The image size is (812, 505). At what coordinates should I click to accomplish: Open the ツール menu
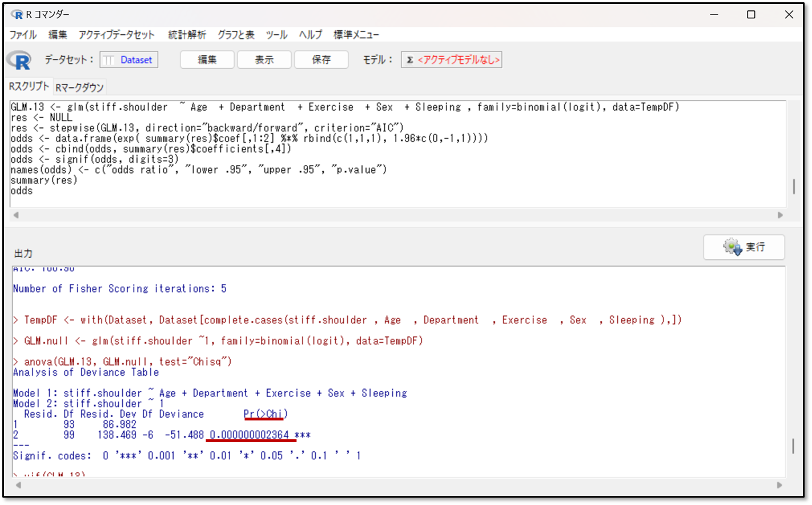click(x=276, y=35)
